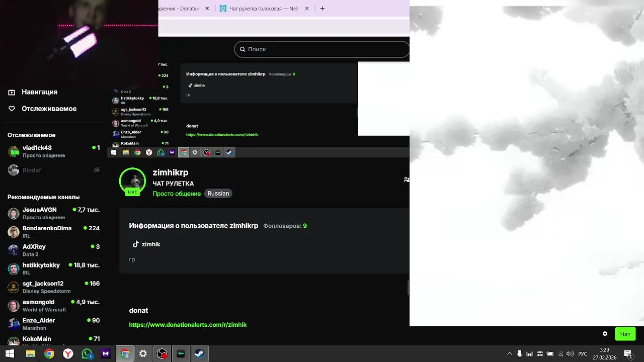Launch the first Chrome taskbar icon

pos(49,354)
